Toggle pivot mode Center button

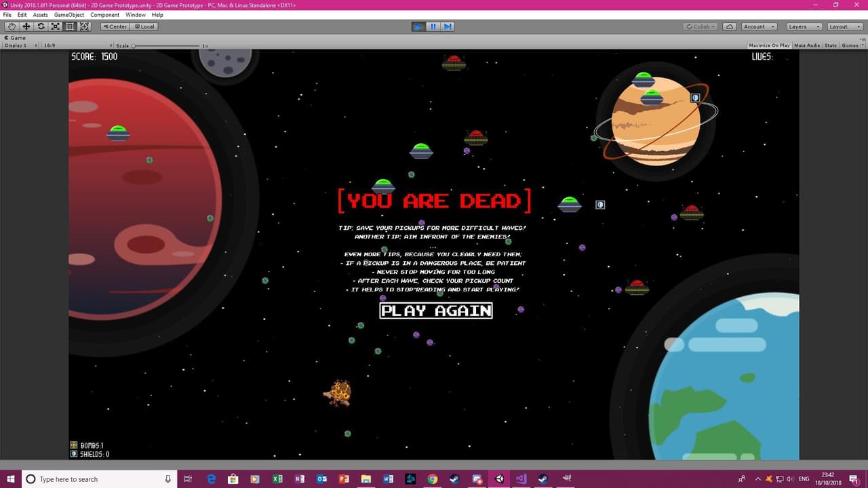point(115,26)
